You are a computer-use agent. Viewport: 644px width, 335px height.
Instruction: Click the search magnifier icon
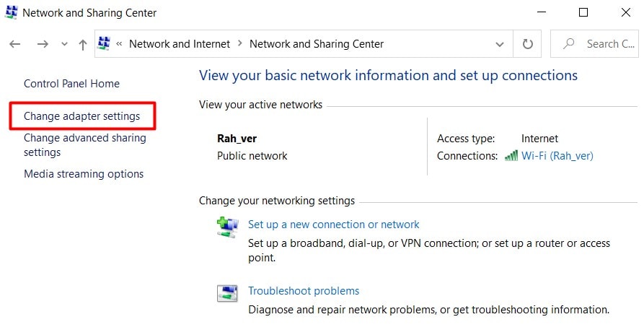pyautogui.click(x=568, y=43)
